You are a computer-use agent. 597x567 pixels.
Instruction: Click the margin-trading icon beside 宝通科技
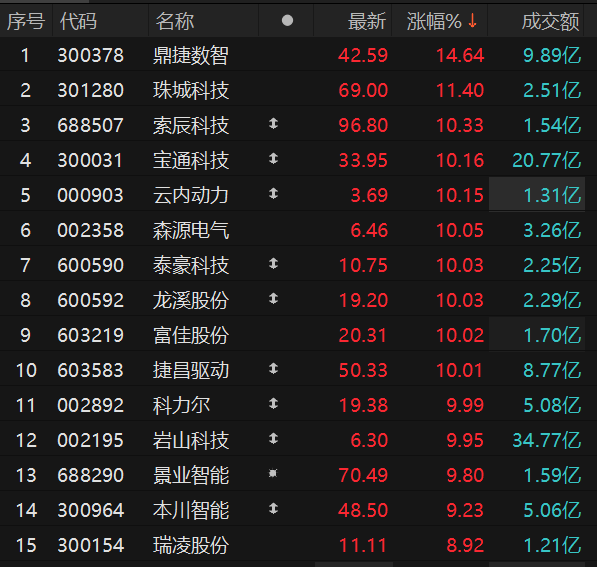click(x=273, y=158)
